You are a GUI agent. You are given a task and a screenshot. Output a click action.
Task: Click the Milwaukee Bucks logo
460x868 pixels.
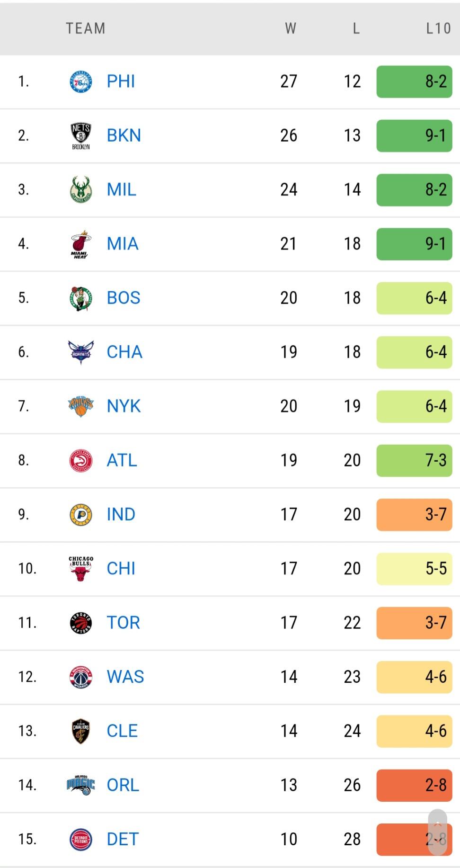click(80, 190)
